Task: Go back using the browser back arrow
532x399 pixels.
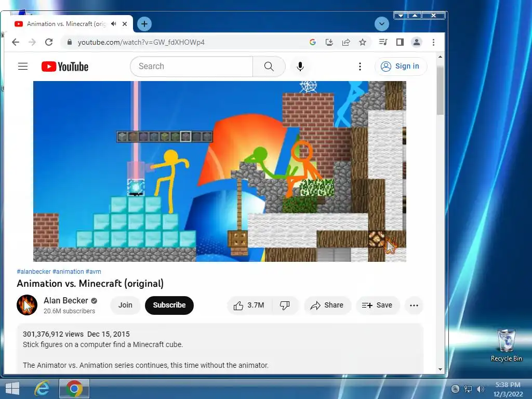Action: click(x=16, y=42)
